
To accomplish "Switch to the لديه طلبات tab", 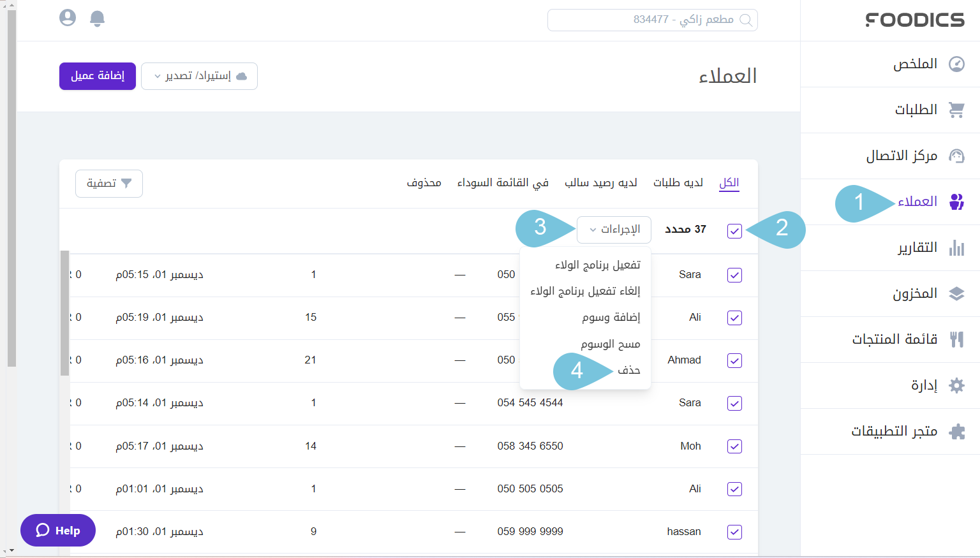I will coord(678,183).
